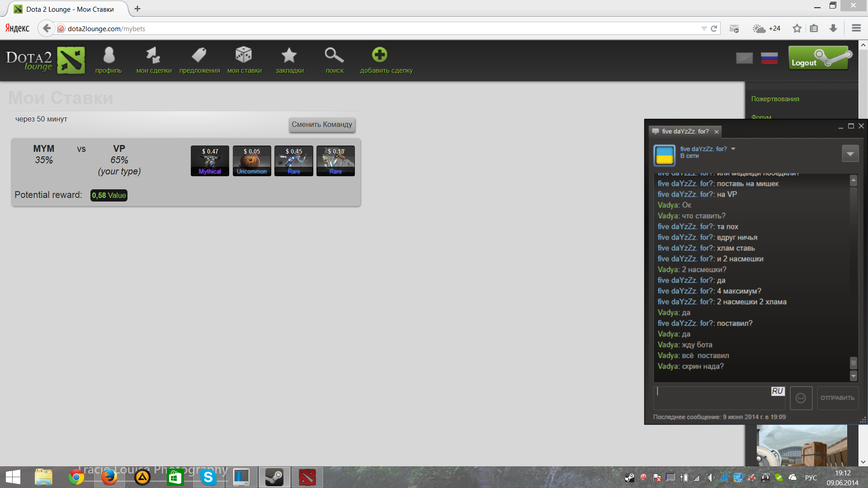868x488 pixels.
Task: Open bookmarks list toolbar icon
Action: click(814, 28)
